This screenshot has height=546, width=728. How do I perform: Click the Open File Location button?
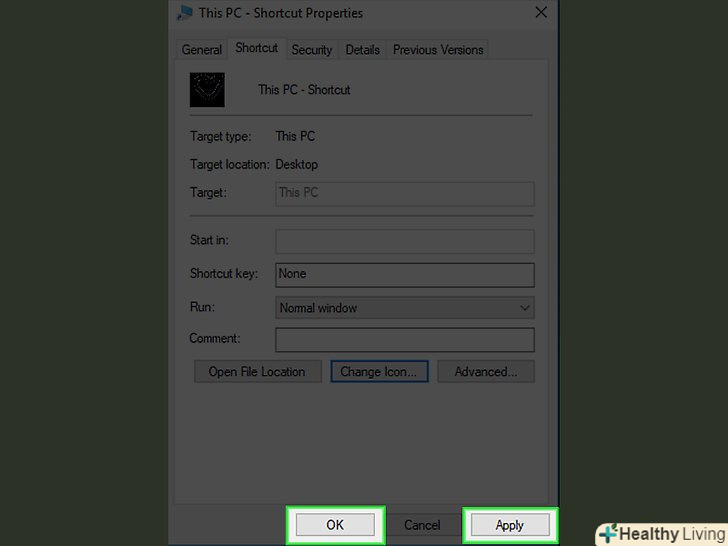258,371
